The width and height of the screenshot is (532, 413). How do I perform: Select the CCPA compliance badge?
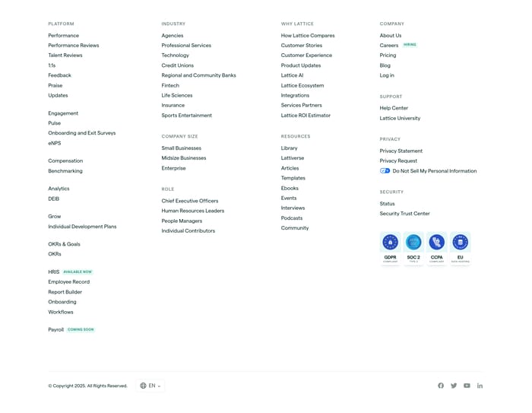click(x=437, y=248)
